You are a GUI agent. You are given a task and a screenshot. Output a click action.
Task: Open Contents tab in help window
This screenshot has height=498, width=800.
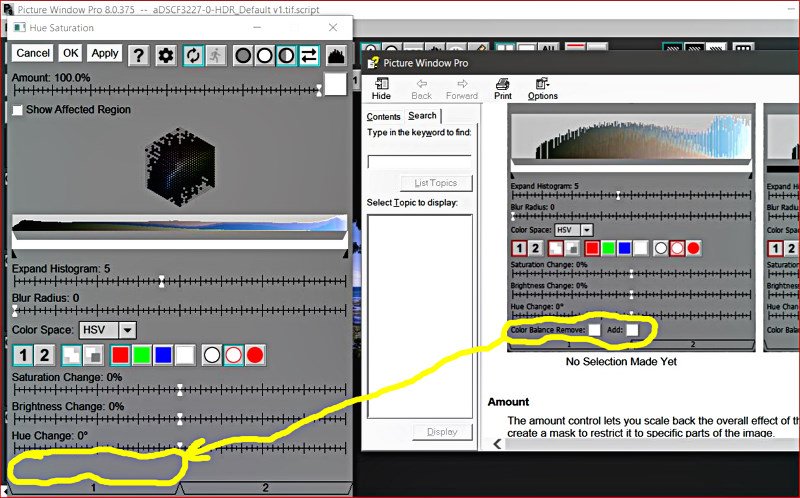click(x=383, y=117)
